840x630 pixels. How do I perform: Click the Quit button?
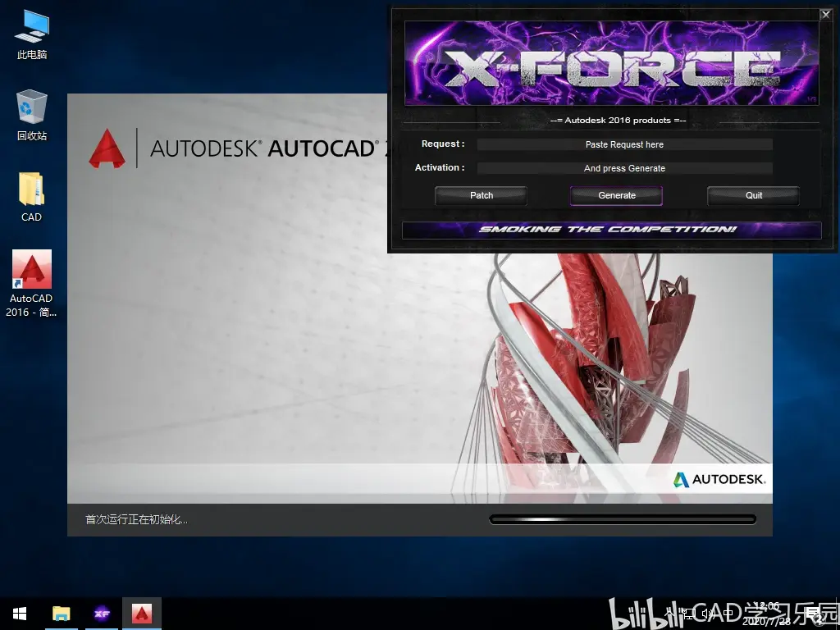click(753, 195)
